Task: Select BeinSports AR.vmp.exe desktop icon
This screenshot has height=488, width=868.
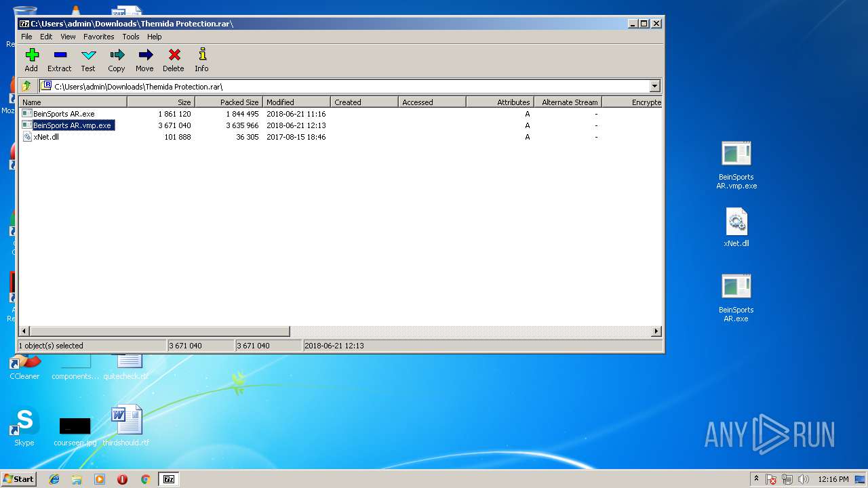Action: [736, 165]
